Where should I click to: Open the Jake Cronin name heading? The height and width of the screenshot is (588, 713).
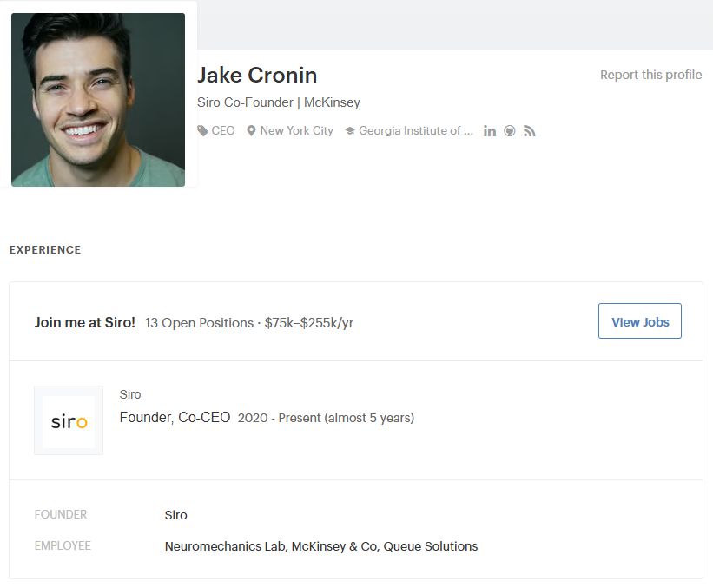tap(257, 75)
